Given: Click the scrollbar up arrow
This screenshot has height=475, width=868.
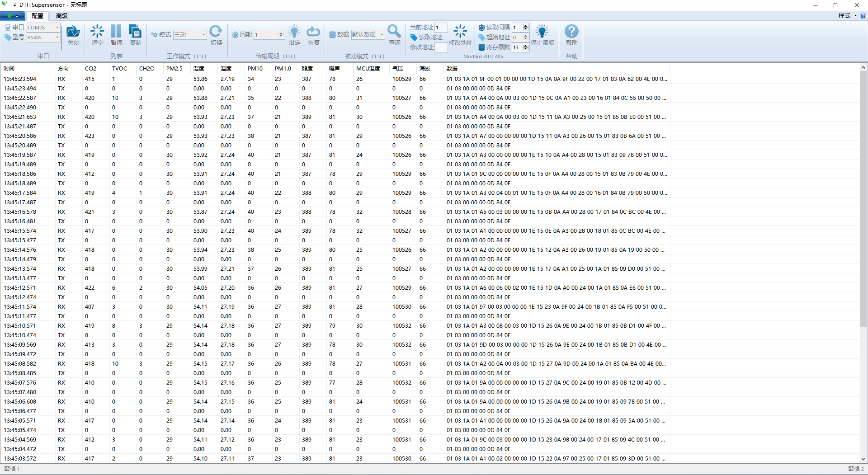Looking at the screenshot, I should 863,67.
